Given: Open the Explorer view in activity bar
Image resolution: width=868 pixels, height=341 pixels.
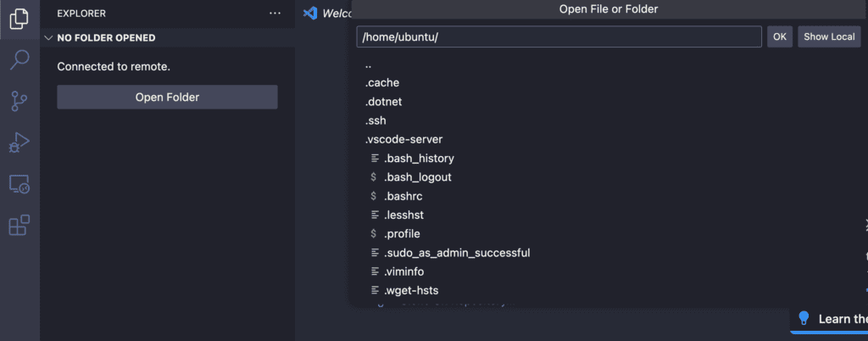Looking at the screenshot, I should click(19, 19).
